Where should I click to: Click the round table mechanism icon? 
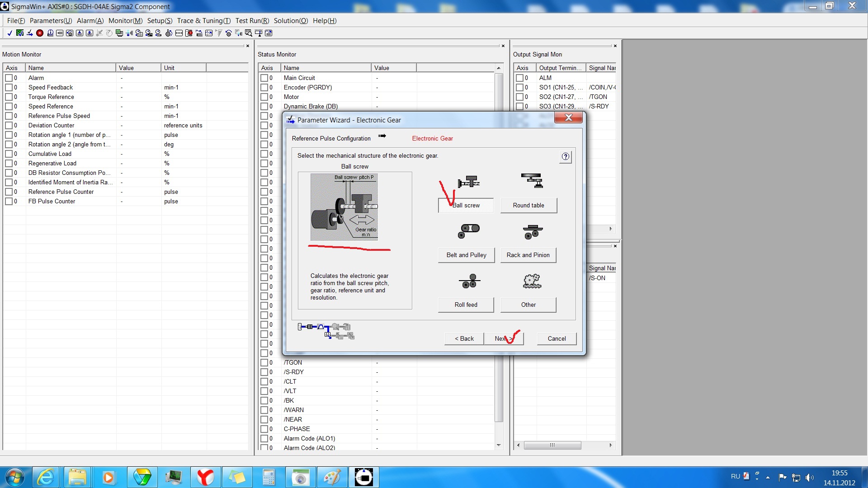(x=532, y=180)
